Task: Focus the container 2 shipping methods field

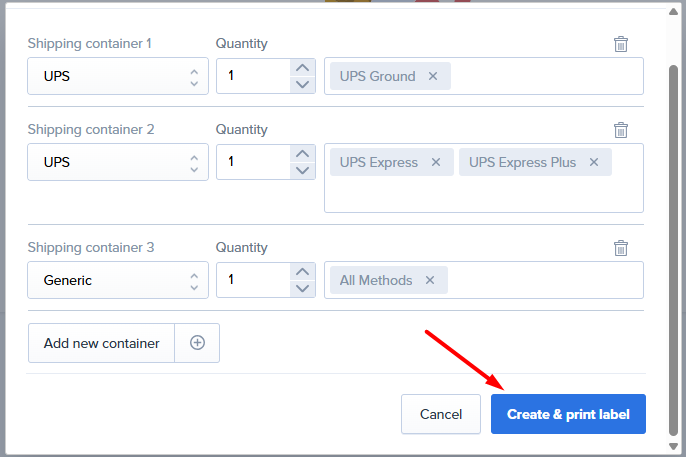Action: pos(484,194)
